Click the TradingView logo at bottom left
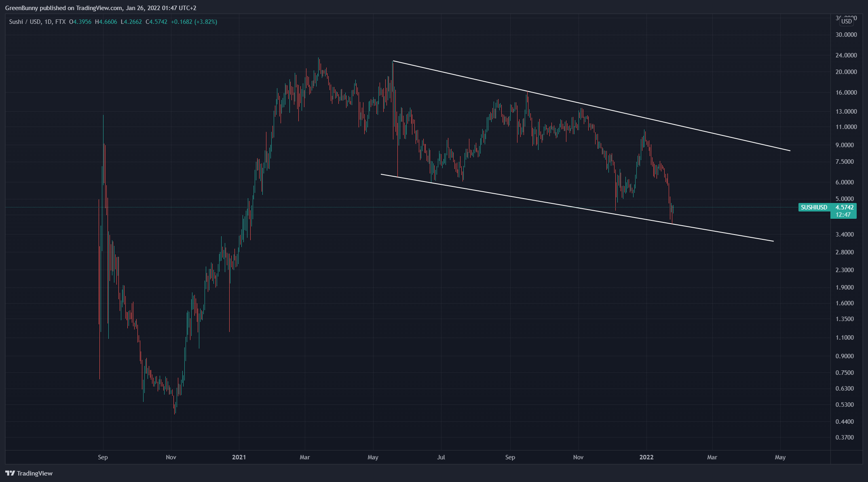 [29, 473]
